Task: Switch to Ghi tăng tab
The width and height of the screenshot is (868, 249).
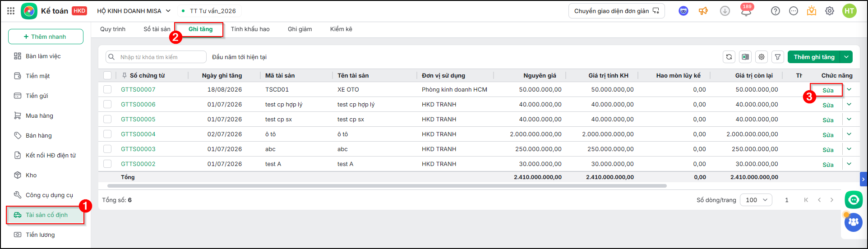Action: click(x=200, y=29)
